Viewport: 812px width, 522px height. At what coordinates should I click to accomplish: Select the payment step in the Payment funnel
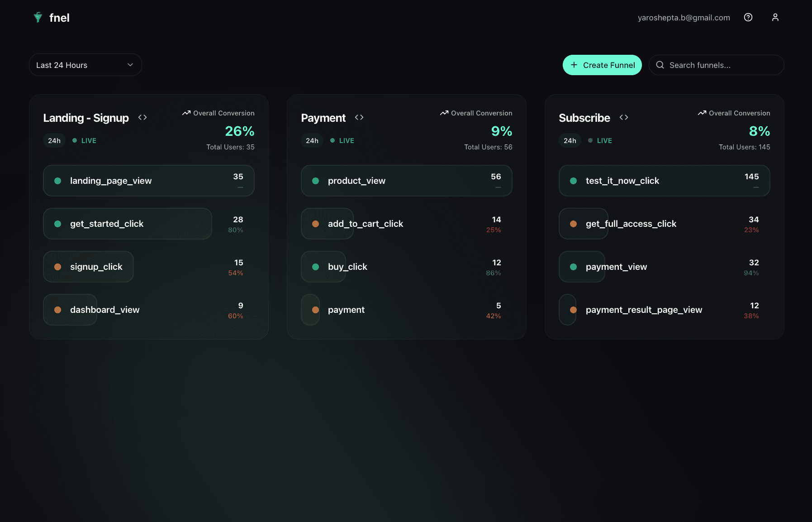(407, 310)
